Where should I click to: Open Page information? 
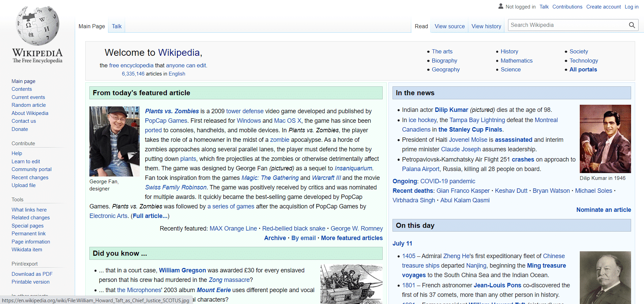coord(31,242)
